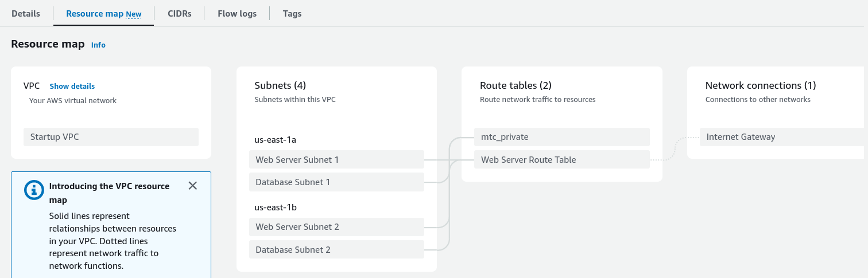Click the Network connections (1) heading
This screenshot has width=868, height=278.
[x=761, y=85]
